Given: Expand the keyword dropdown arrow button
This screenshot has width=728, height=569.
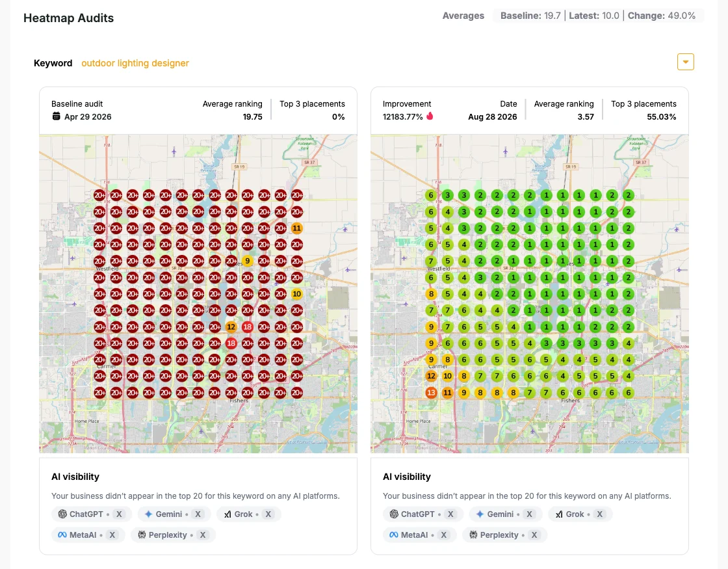Looking at the screenshot, I should pyautogui.click(x=685, y=62).
